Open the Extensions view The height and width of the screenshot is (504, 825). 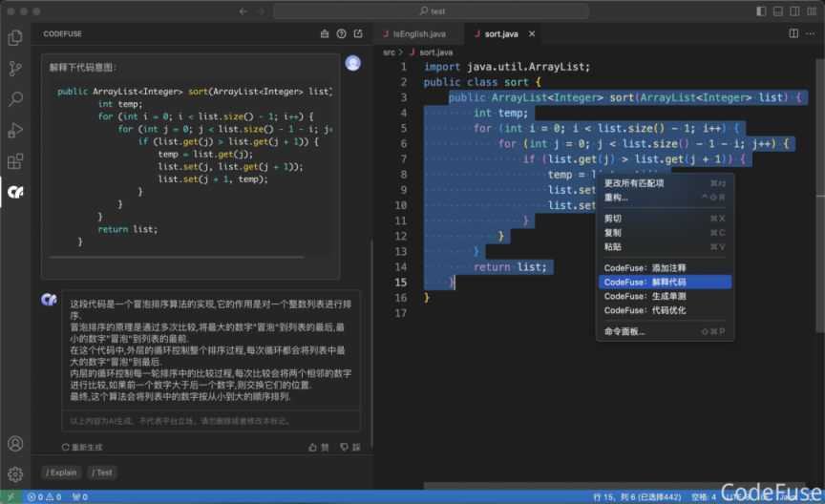point(15,161)
